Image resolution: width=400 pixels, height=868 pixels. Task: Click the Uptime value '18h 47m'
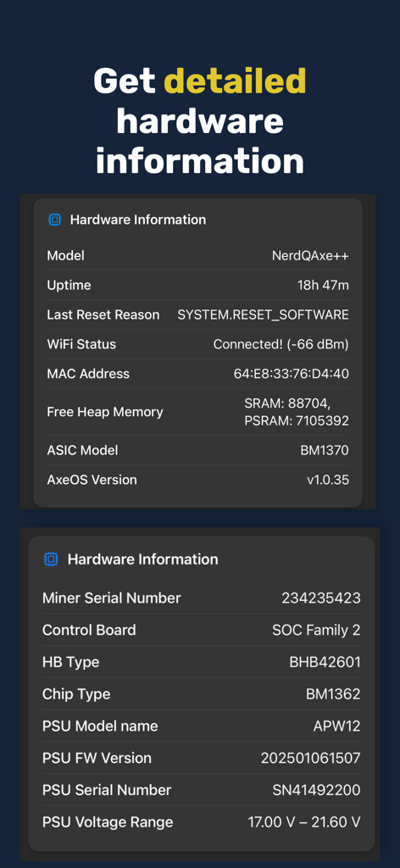[x=323, y=286]
